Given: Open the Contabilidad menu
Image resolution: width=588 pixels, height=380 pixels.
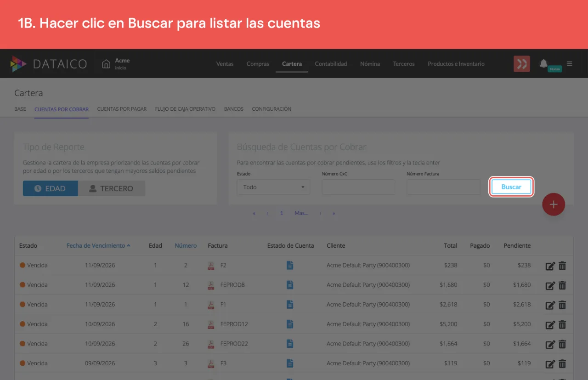Looking at the screenshot, I should (x=331, y=64).
